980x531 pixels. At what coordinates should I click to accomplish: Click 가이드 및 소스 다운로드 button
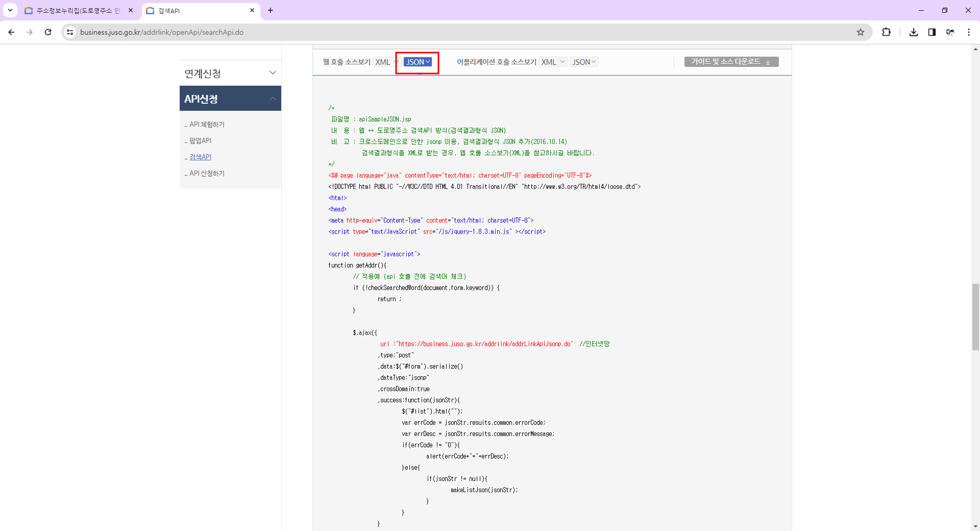(x=731, y=62)
